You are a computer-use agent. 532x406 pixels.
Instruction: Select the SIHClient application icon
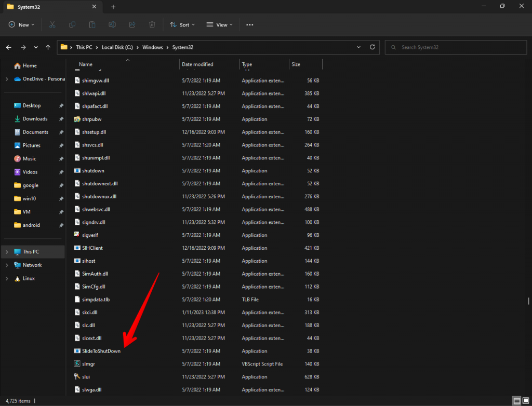point(77,248)
